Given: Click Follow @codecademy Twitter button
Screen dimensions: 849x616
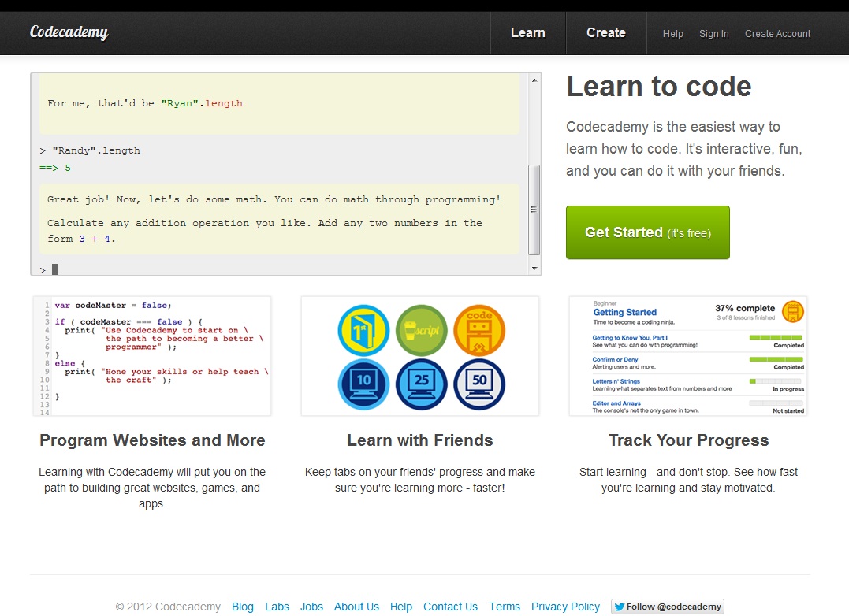Looking at the screenshot, I should tap(667, 607).
